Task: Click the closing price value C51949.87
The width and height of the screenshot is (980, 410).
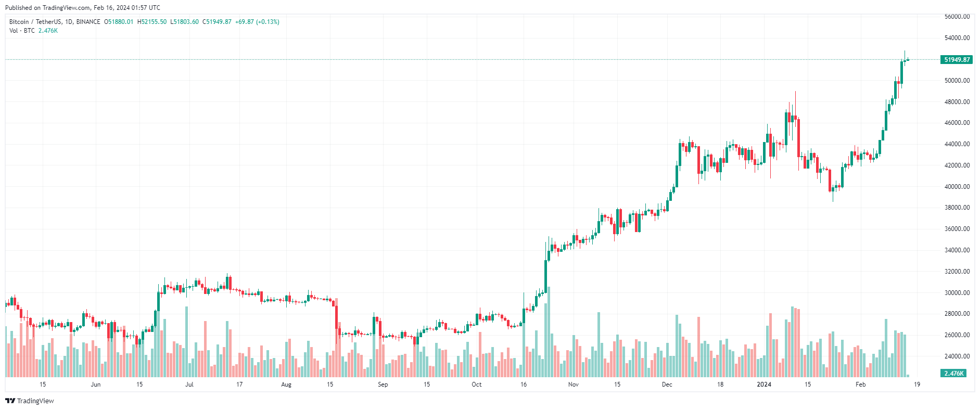Action: pos(217,22)
